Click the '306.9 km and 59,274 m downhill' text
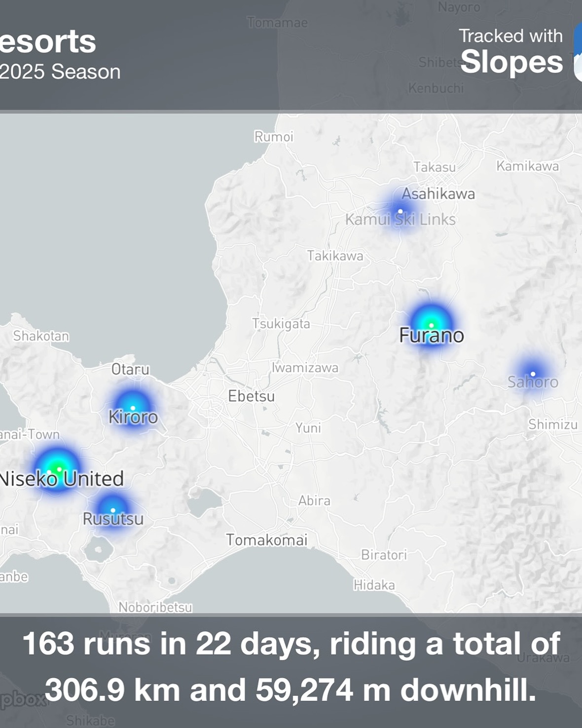The height and width of the screenshot is (728, 582). pyautogui.click(x=291, y=690)
